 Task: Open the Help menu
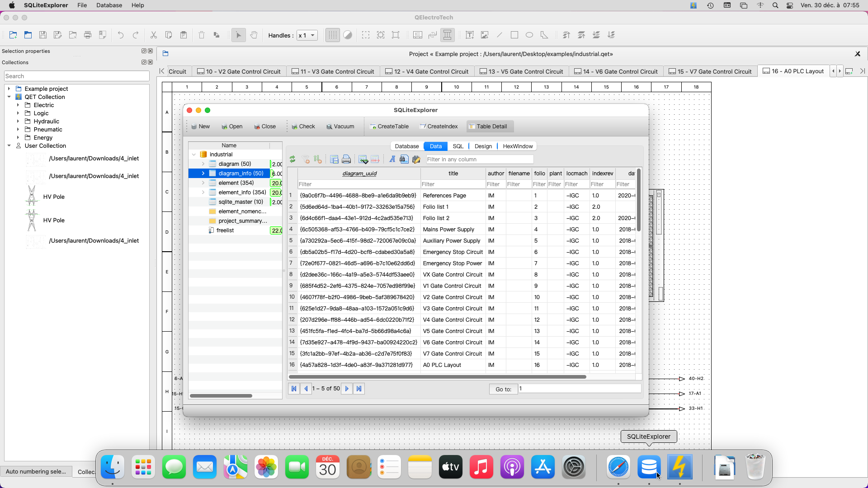(x=138, y=5)
